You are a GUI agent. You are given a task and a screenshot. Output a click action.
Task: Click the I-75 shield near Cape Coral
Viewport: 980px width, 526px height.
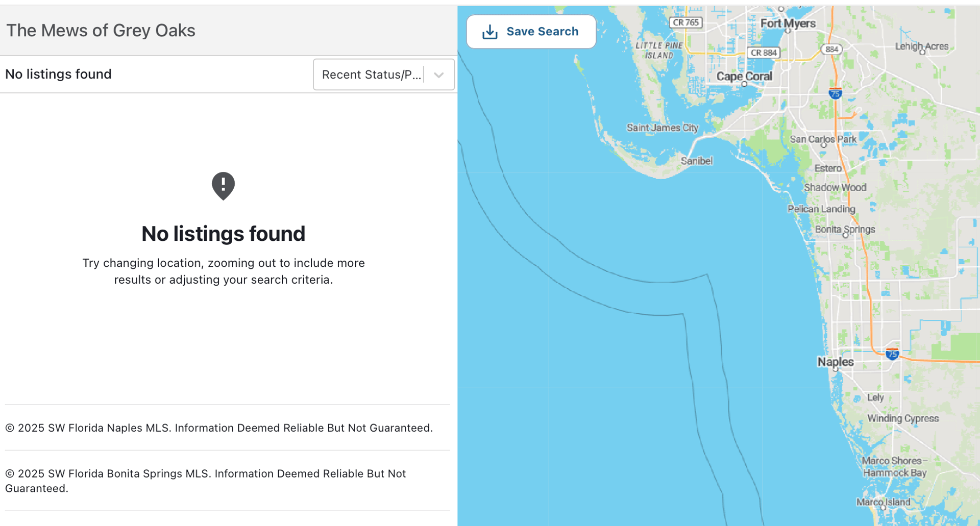click(x=835, y=93)
